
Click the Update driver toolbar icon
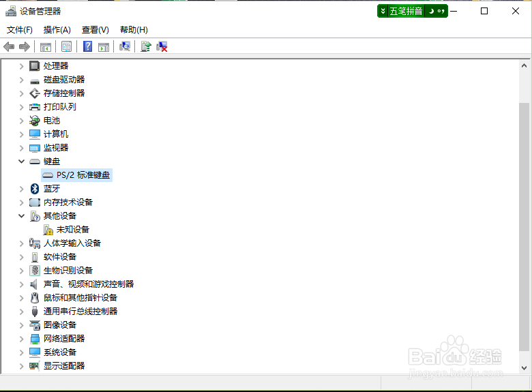146,46
